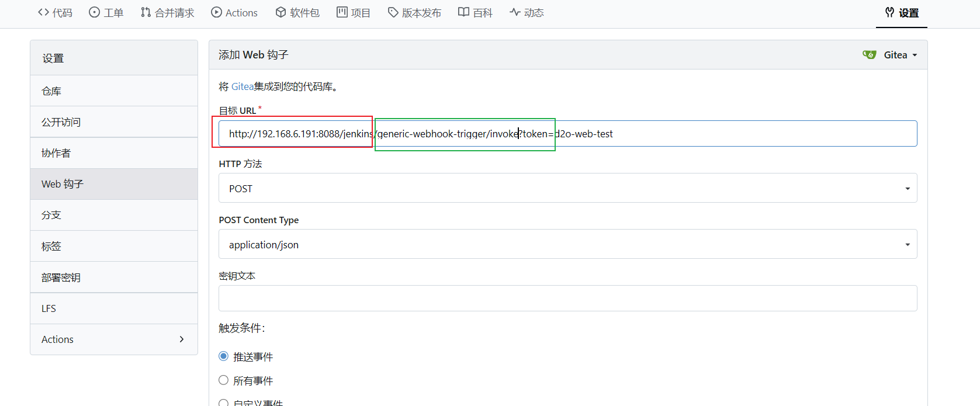Click the activity pulse icon
980x406 pixels.
point(515,12)
